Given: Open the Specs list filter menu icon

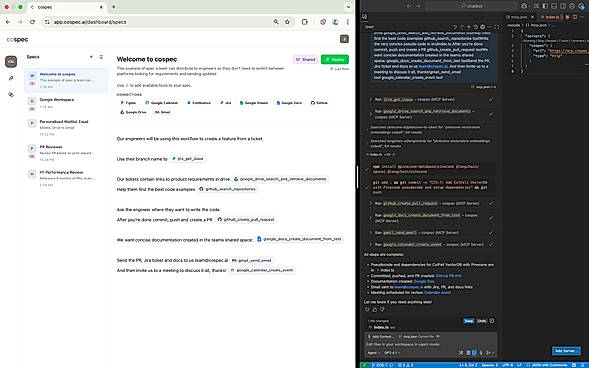Looking at the screenshot, I should (x=101, y=57).
